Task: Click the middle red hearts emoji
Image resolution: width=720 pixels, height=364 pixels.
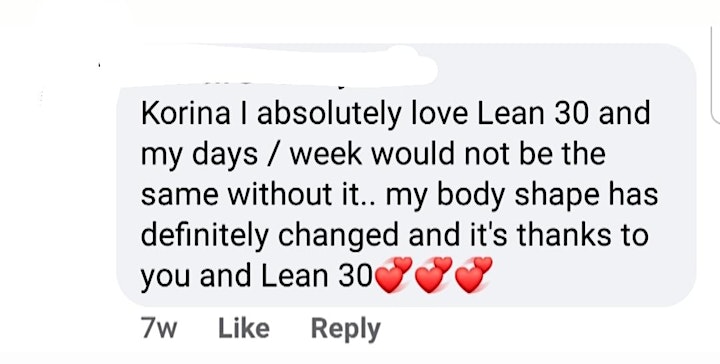Action: point(433,274)
